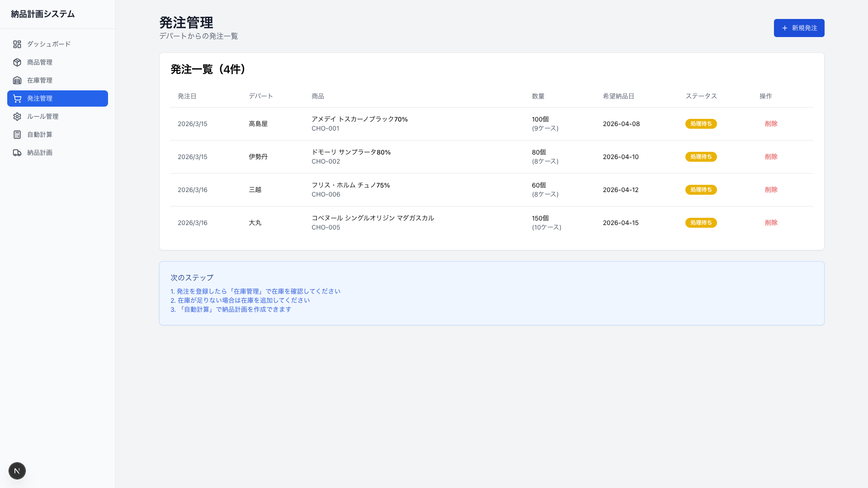Click the 納品計画システム app title
Viewport: 868px width, 488px height.
point(42,14)
